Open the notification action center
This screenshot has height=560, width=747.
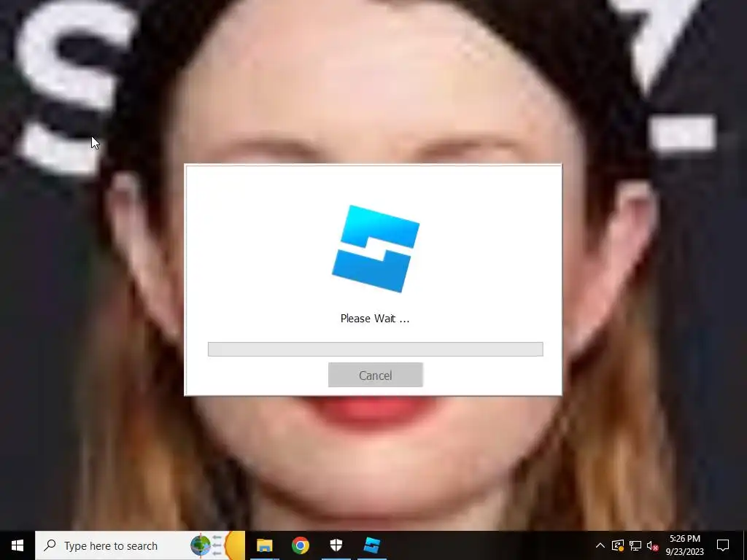click(x=723, y=545)
